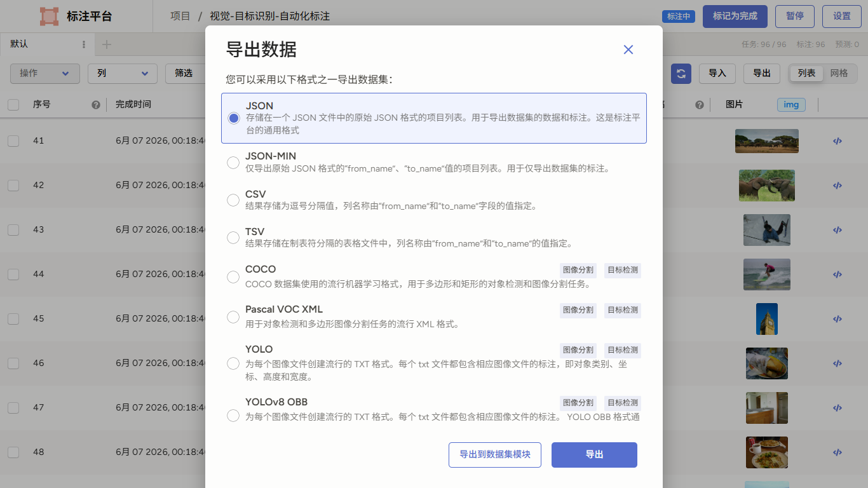This screenshot has height=488, width=868.
Task: Click the refresh icon button next to 导入
Action: [x=681, y=74]
